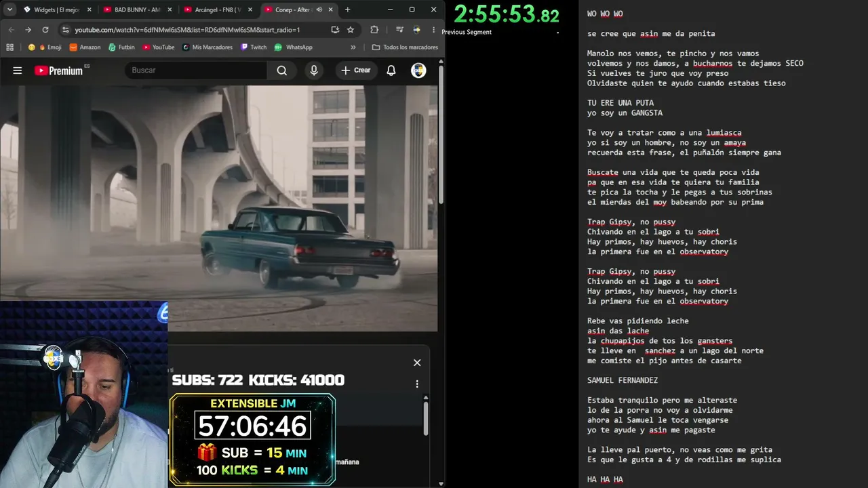
Task: Click the page scroll-down arrow
Action: click(441, 483)
